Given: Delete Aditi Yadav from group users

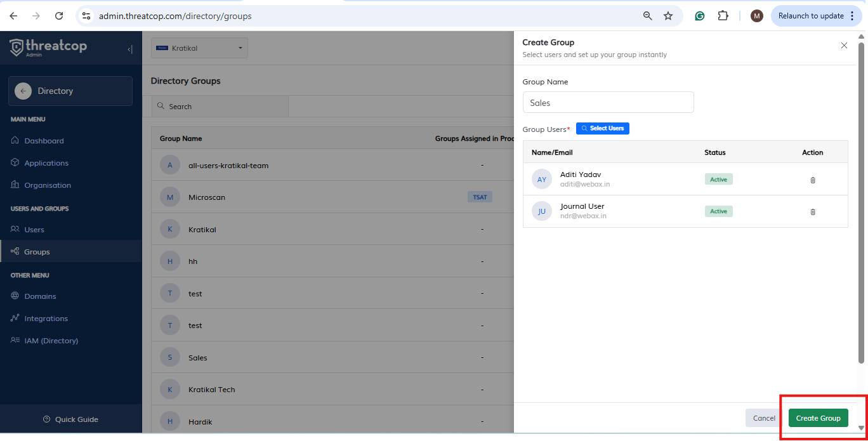Looking at the screenshot, I should click(813, 180).
